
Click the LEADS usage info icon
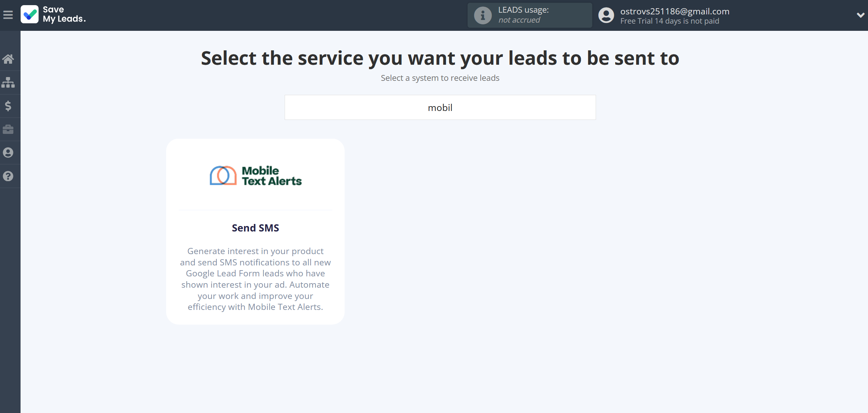[483, 15]
